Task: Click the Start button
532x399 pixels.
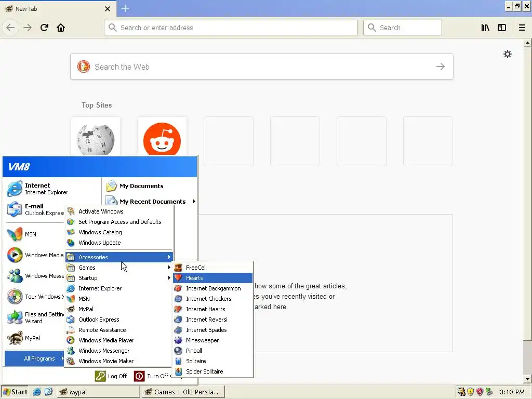Action: point(15,392)
